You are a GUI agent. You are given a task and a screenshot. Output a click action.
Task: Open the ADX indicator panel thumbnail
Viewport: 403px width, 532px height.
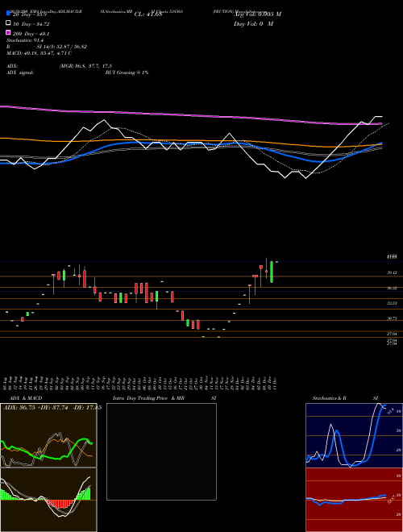(x=48, y=435)
